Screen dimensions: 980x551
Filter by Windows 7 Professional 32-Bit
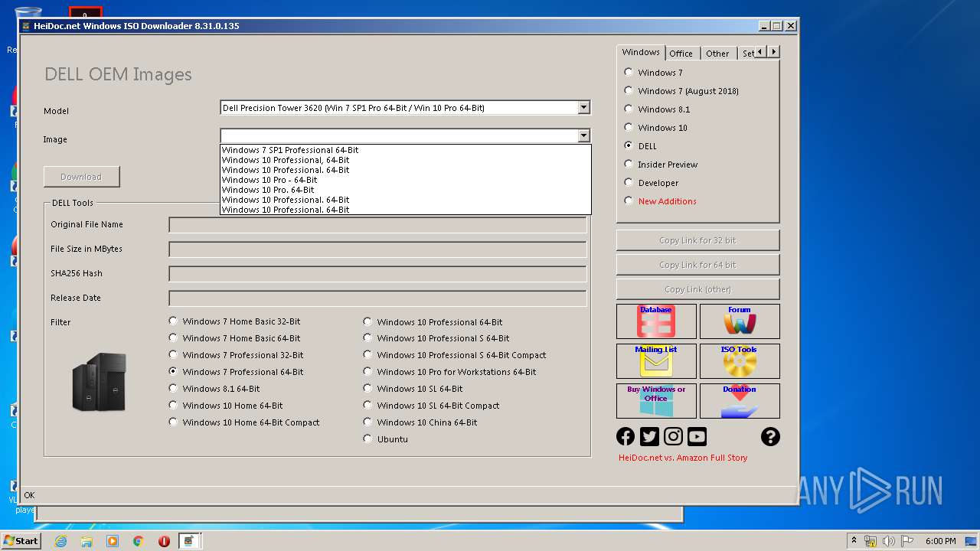coord(173,354)
